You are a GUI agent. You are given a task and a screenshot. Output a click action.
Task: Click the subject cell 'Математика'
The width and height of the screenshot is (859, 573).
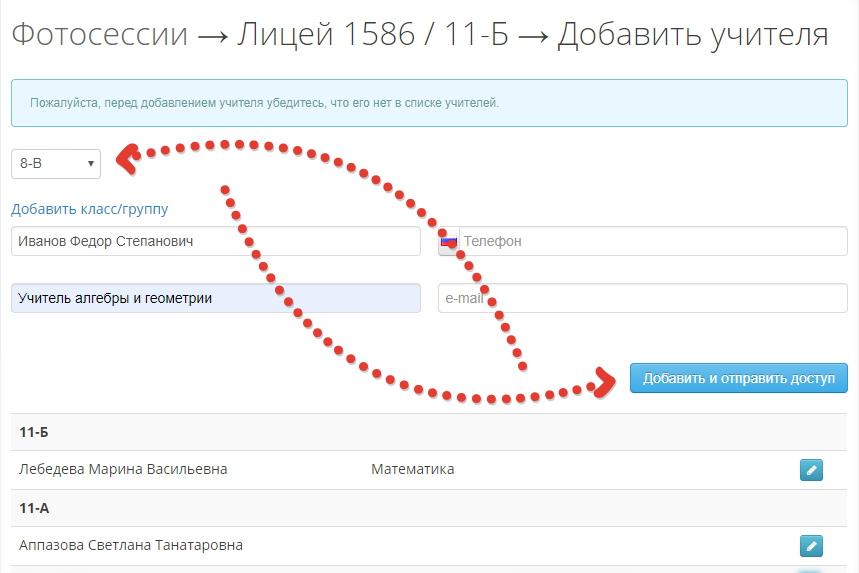click(413, 469)
